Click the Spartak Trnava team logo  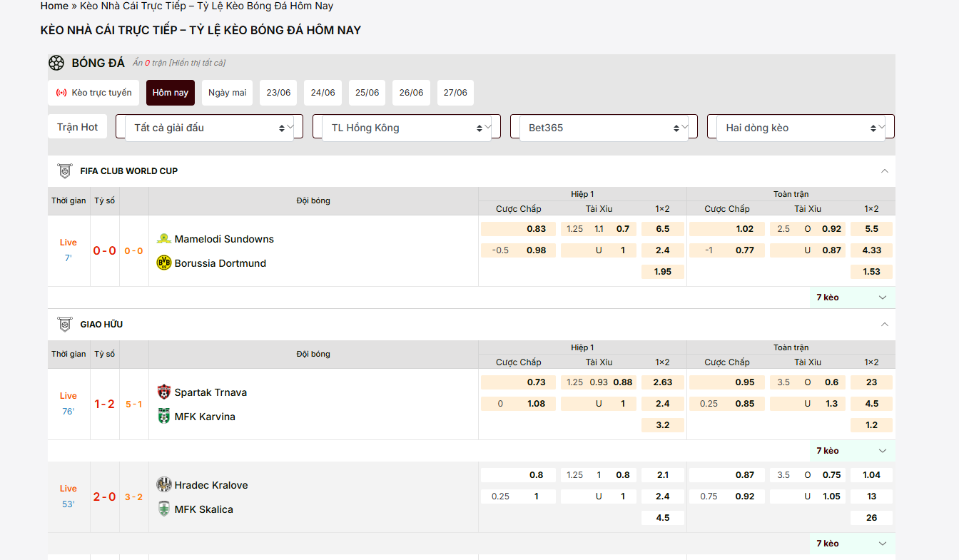point(164,392)
